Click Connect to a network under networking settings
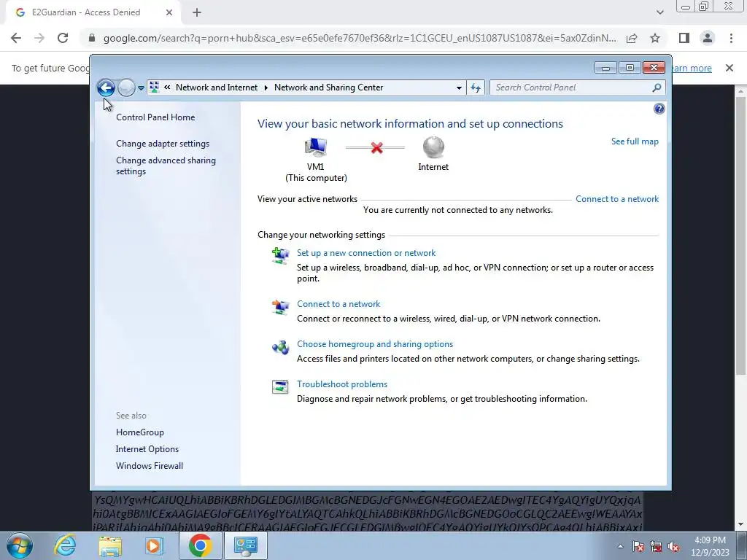 338,304
